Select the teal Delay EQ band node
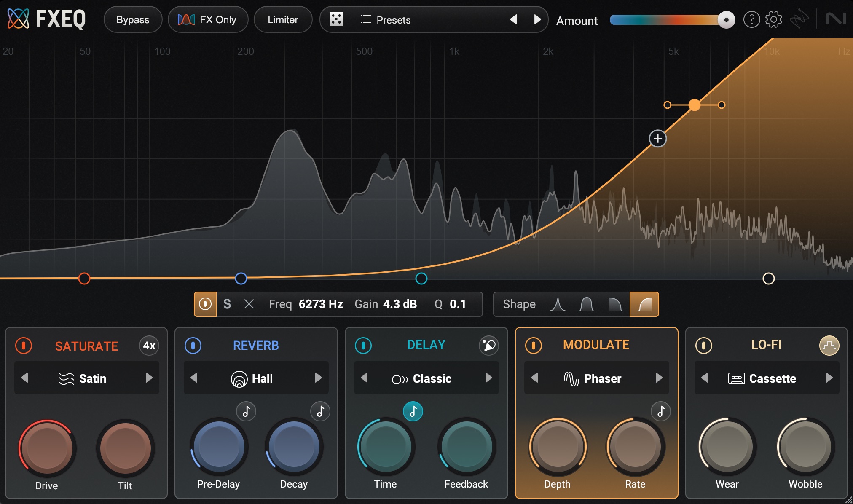 pos(421,279)
